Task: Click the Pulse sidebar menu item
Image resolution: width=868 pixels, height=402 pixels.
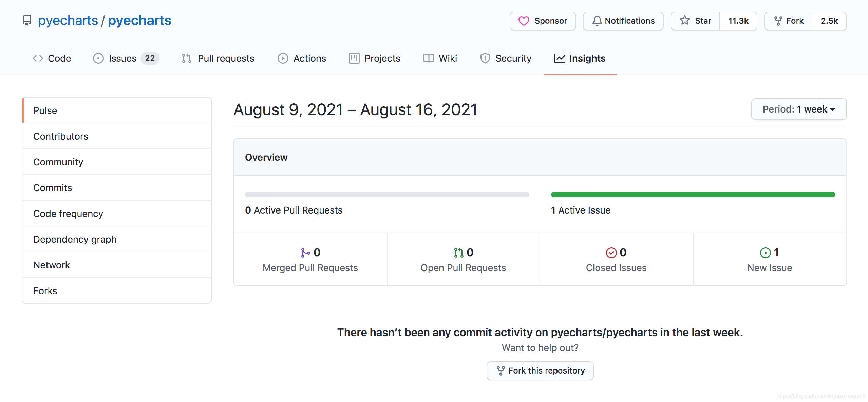Action: pyautogui.click(x=117, y=110)
